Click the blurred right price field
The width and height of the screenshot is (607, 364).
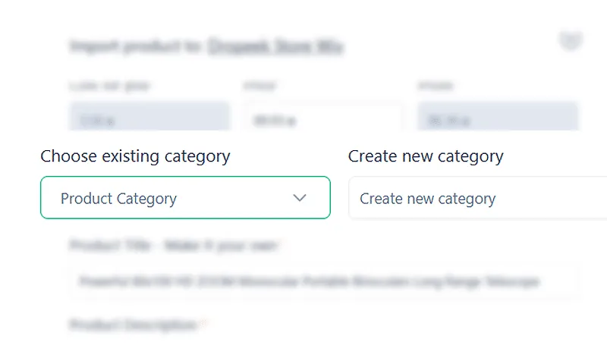[498, 119]
